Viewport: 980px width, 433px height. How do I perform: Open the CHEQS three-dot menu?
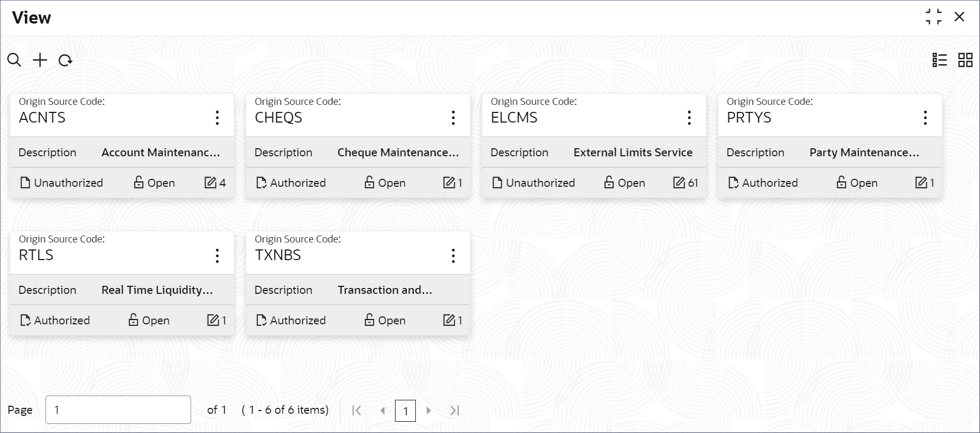click(x=453, y=118)
